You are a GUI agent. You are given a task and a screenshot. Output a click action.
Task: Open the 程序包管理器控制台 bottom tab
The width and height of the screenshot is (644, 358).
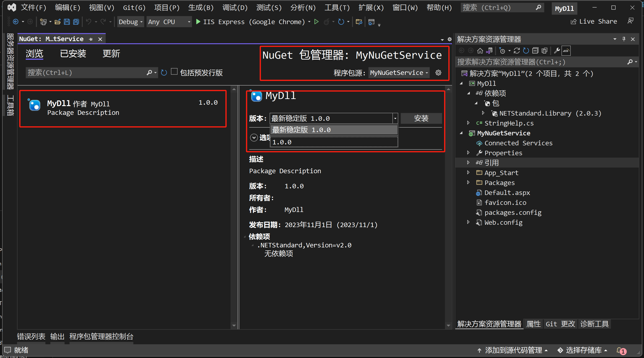pos(101,336)
